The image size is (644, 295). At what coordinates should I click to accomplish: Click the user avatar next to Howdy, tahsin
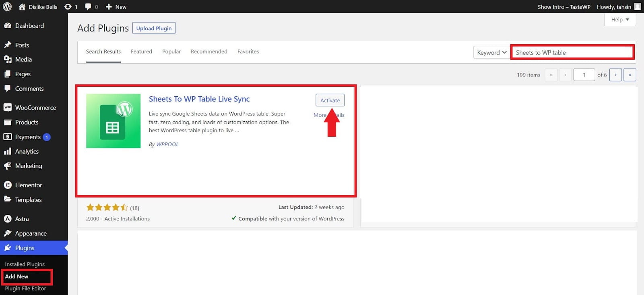638,6
